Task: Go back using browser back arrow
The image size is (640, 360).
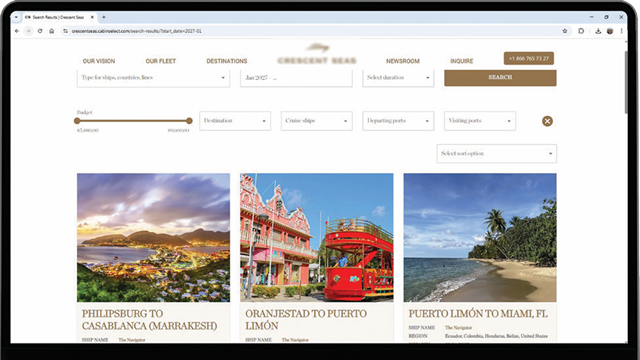Action: point(17,31)
